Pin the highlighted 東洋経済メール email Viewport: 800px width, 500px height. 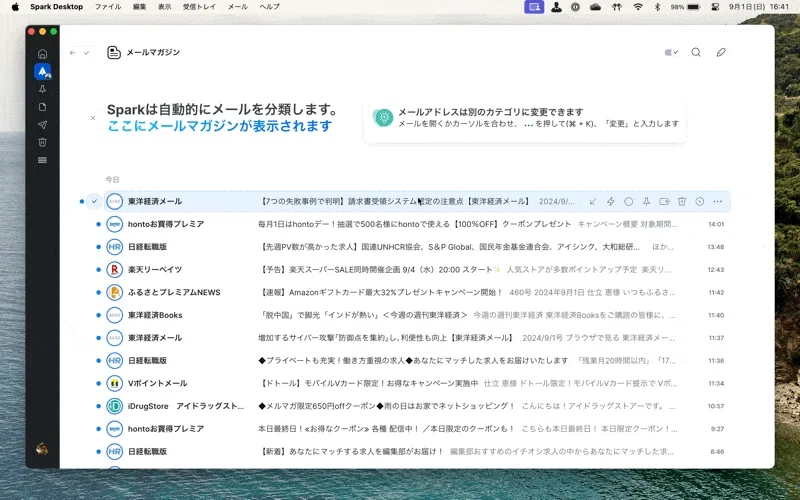point(646,202)
